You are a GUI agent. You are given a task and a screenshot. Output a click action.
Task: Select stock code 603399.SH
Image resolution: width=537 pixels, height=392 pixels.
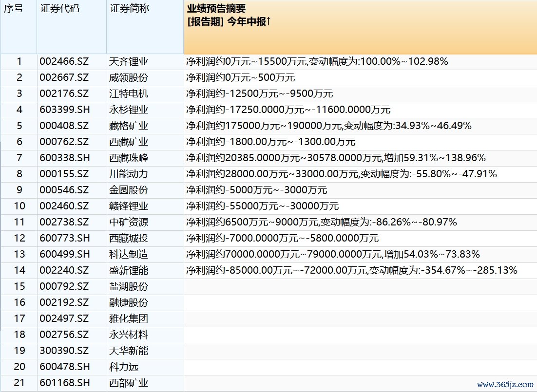coord(65,110)
